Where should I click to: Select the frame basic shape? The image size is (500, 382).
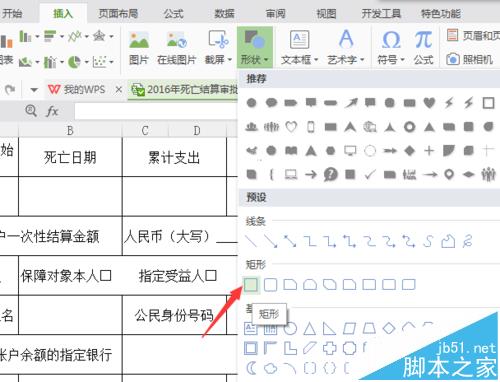point(251,348)
